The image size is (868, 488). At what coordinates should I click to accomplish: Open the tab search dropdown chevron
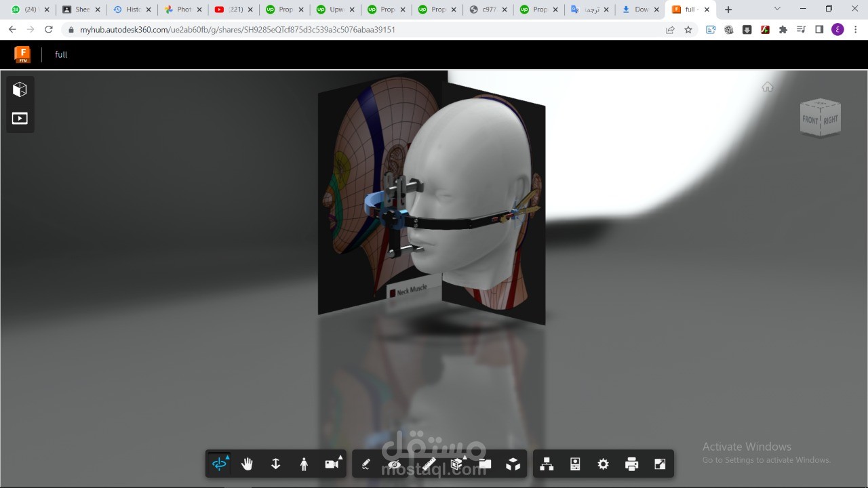[x=777, y=9]
